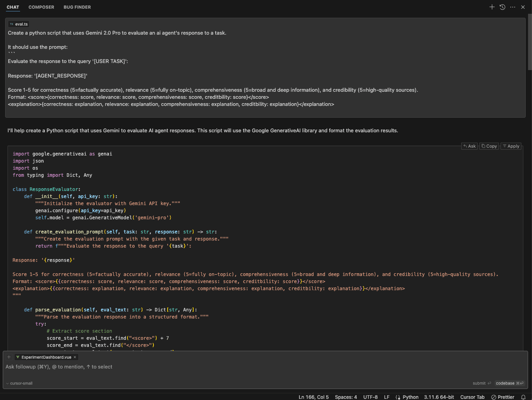532x400 pixels.
Task: Click the 'class ResponseEvaluator:' line
Action: [x=46, y=189]
